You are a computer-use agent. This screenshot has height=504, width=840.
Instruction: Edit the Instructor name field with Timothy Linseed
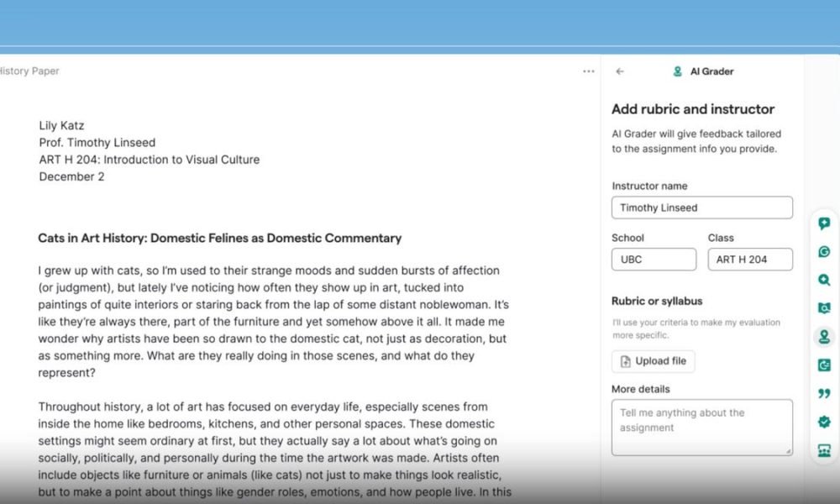click(x=701, y=207)
